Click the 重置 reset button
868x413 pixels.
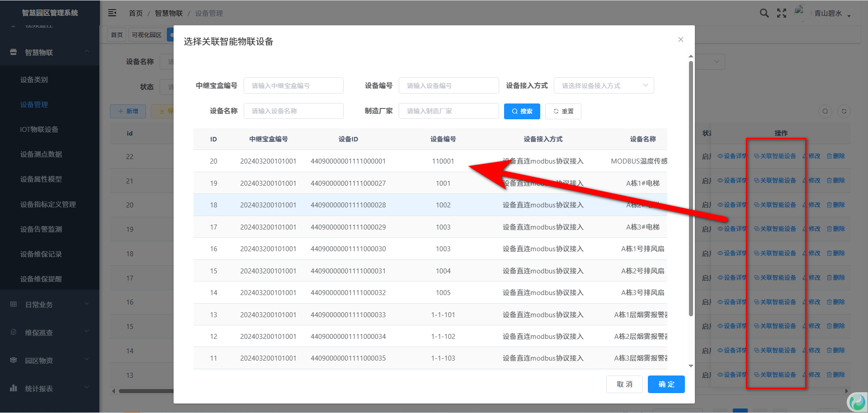pyautogui.click(x=563, y=111)
